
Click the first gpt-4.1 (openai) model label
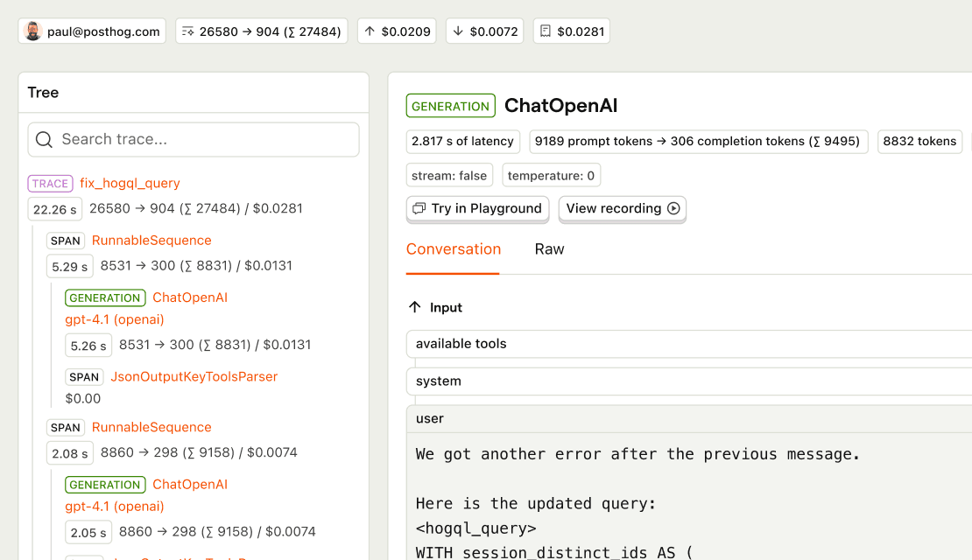point(115,319)
